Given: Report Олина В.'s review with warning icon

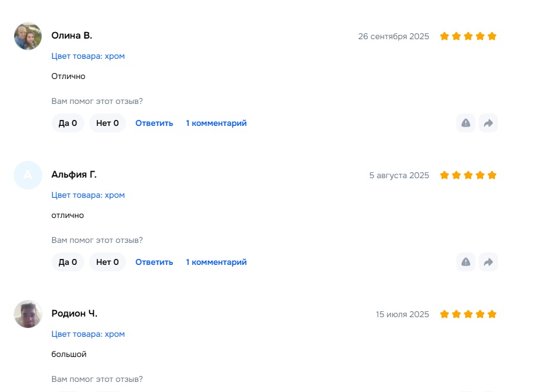Looking at the screenshot, I should (466, 123).
